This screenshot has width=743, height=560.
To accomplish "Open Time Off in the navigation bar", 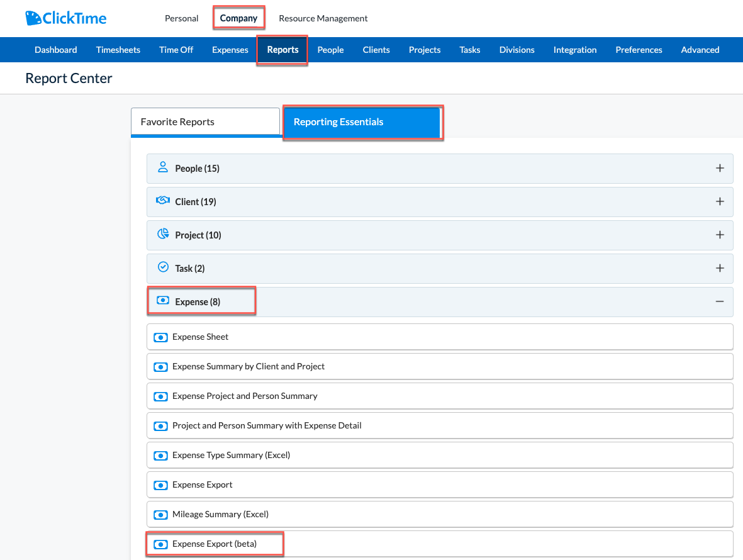I will 176,50.
